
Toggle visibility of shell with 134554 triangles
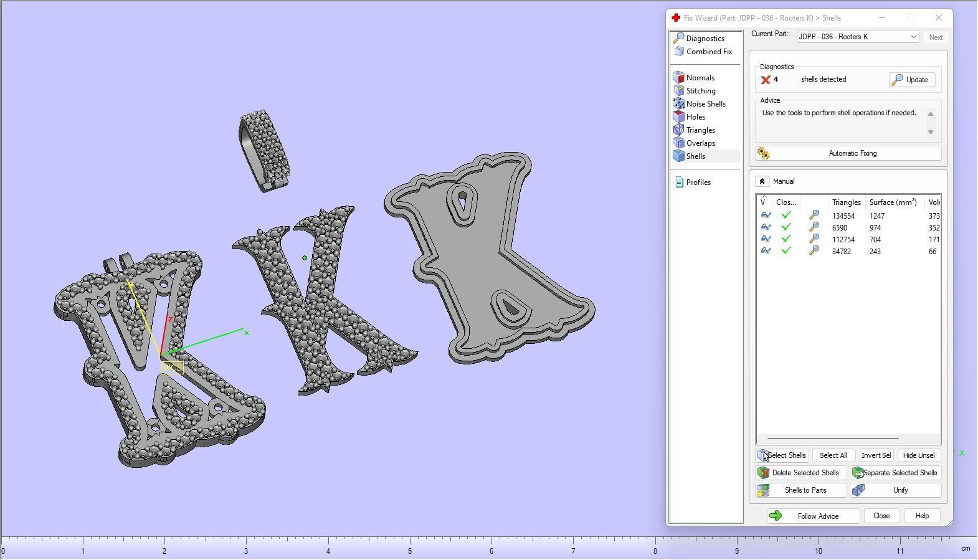[766, 216]
